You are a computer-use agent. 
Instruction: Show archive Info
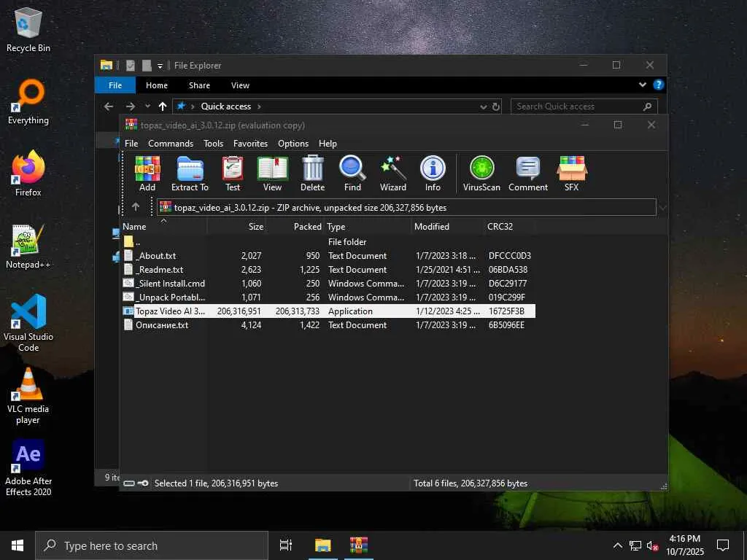point(433,174)
